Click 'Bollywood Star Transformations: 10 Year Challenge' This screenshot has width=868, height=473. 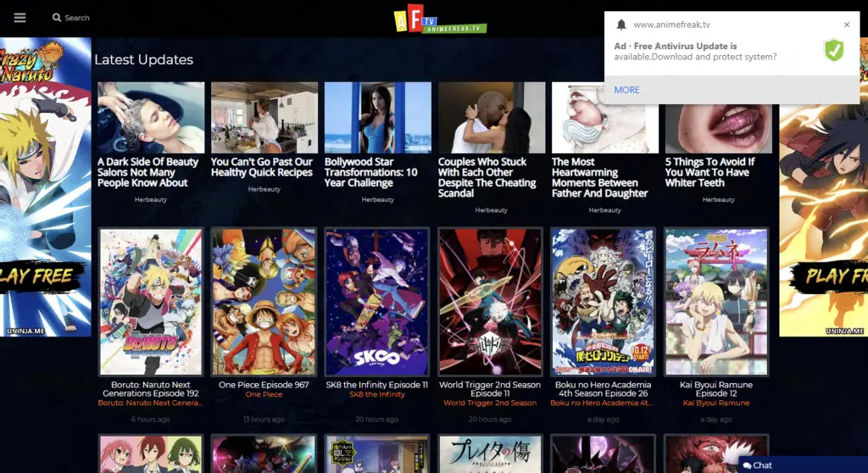coord(371,172)
